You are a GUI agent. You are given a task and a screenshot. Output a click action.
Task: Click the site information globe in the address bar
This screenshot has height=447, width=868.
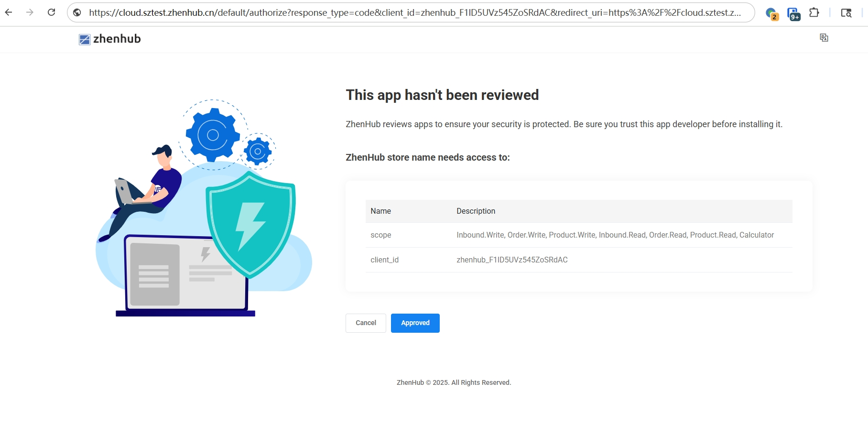(x=77, y=13)
